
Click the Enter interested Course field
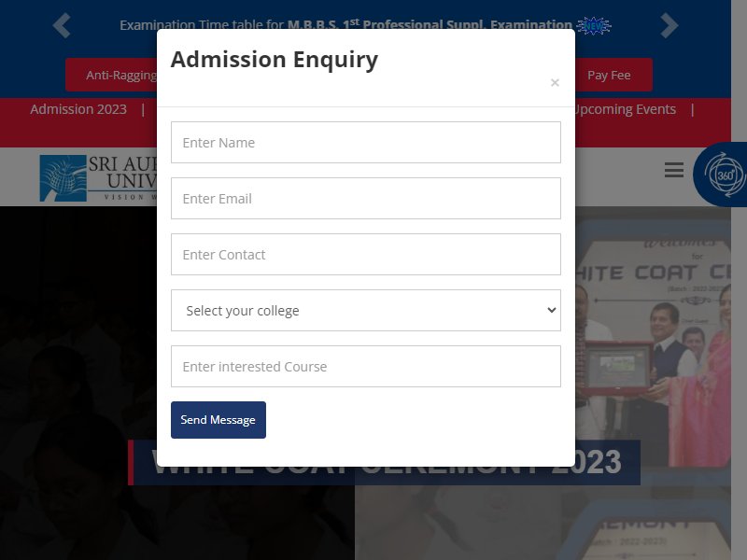click(366, 366)
